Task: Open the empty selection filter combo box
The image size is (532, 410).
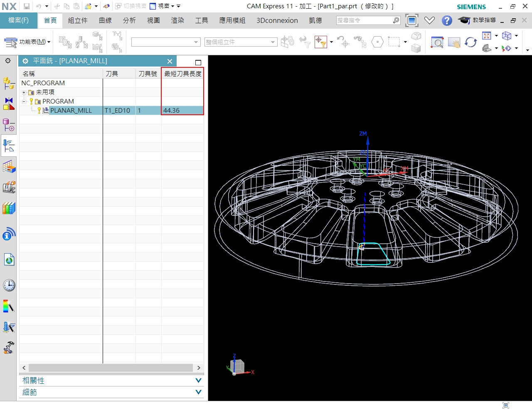Action: 166,42
